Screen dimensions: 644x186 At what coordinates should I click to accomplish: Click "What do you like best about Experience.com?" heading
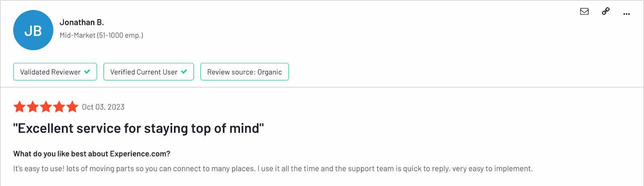click(92, 154)
